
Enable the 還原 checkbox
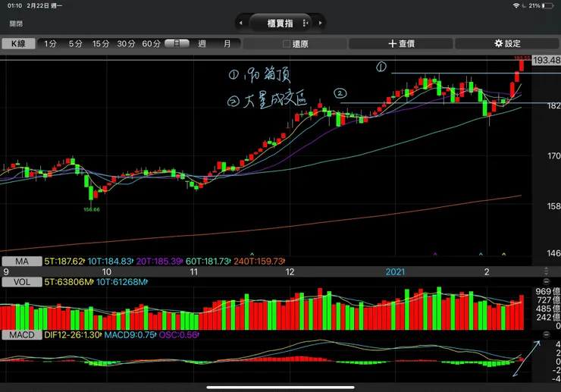[x=287, y=44]
